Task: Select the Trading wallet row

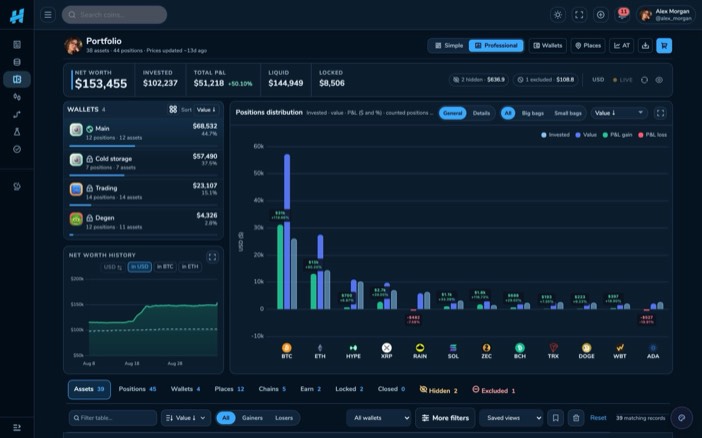Action: pos(143,193)
